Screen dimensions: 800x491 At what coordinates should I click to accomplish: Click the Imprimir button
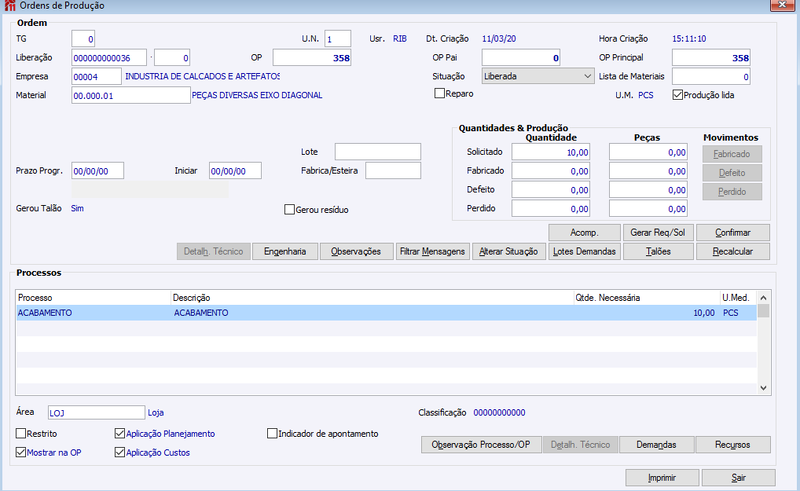(662, 478)
